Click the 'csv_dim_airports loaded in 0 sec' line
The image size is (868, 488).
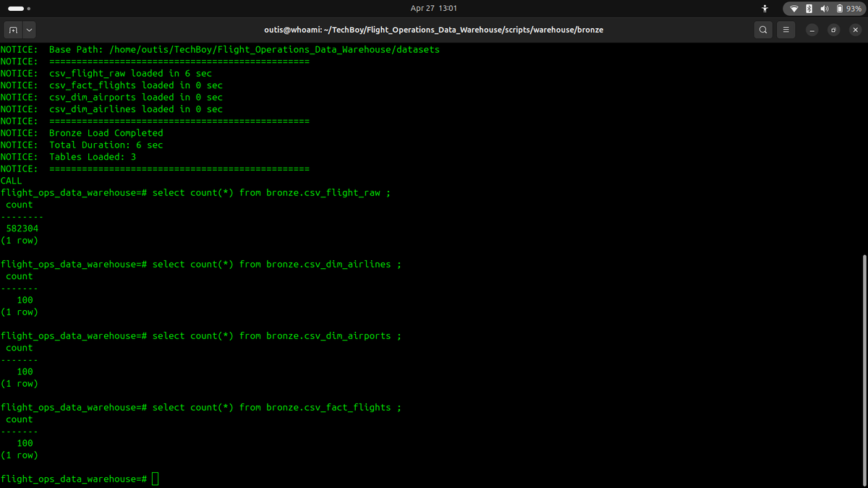[112, 98]
